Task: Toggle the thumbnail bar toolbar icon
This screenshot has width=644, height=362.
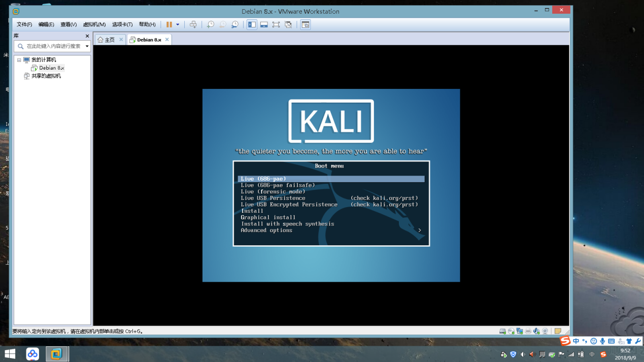Action: pos(264,24)
